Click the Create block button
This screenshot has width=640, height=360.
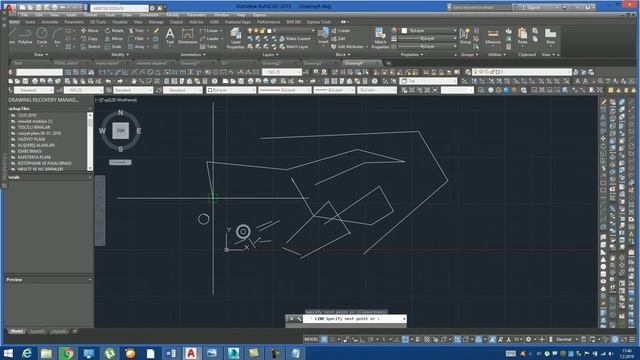[x=341, y=31]
